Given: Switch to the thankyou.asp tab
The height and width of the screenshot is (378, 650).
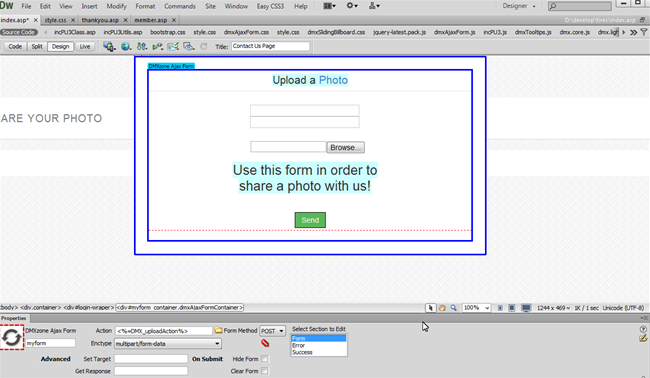Looking at the screenshot, I should pos(100,20).
